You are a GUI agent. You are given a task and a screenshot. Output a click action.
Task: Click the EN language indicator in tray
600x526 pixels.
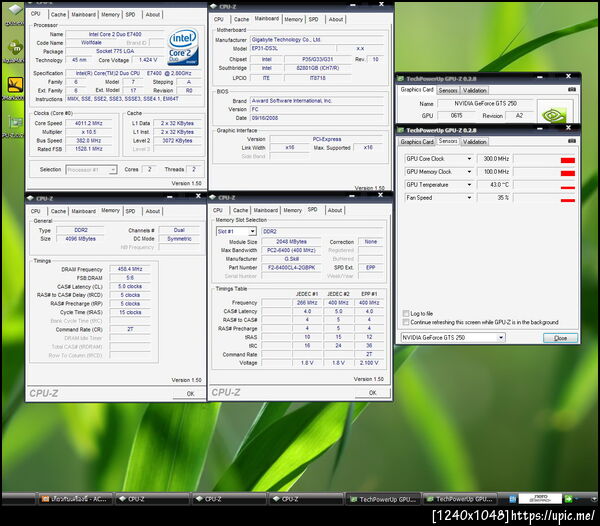coord(512,499)
